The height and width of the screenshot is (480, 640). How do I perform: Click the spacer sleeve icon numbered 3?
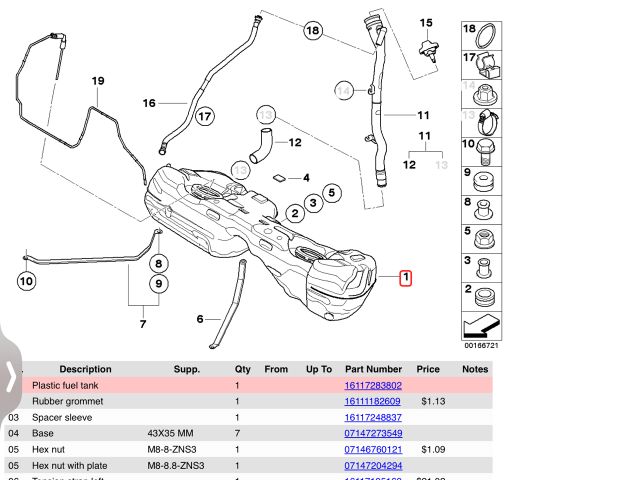(485, 269)
